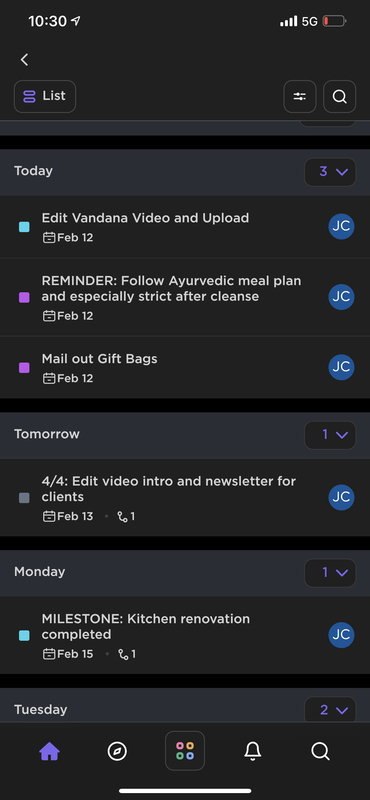
Task: Open the filter settings sliders icon
Action: click(x=300, y=96)
